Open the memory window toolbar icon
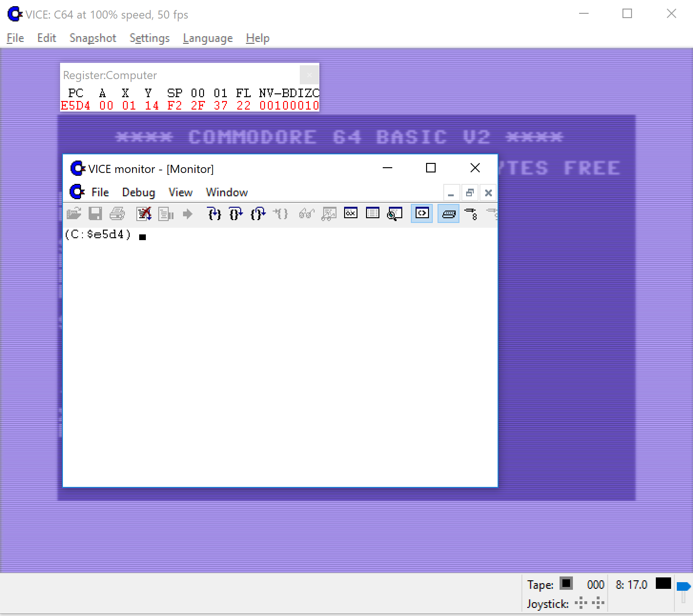This screenshot has height=616, width=693. 351,214
